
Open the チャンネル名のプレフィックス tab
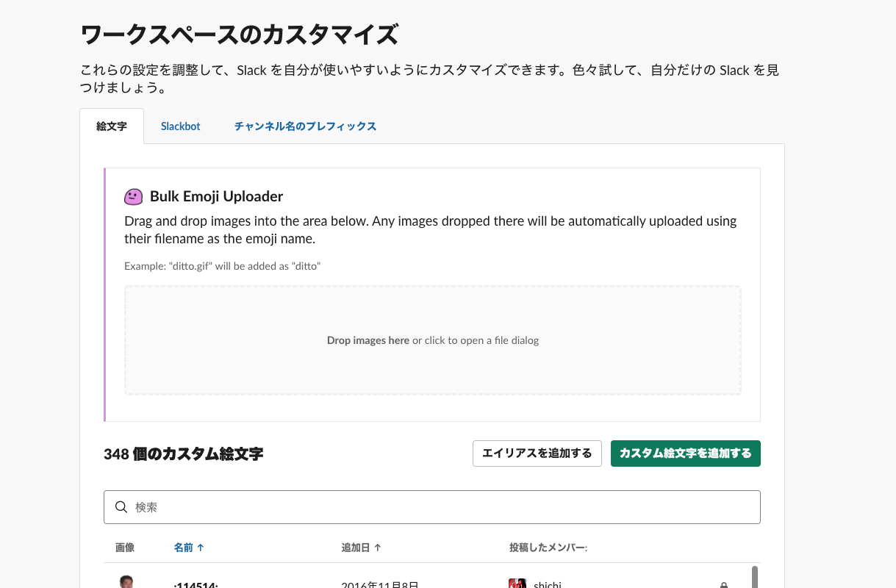pyautogui.click(x=305, y=126)
